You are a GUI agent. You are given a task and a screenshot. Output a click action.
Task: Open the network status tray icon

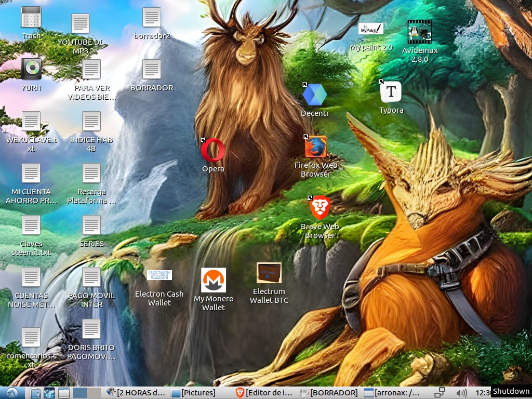pyautogui.click(x=440, y=393)
